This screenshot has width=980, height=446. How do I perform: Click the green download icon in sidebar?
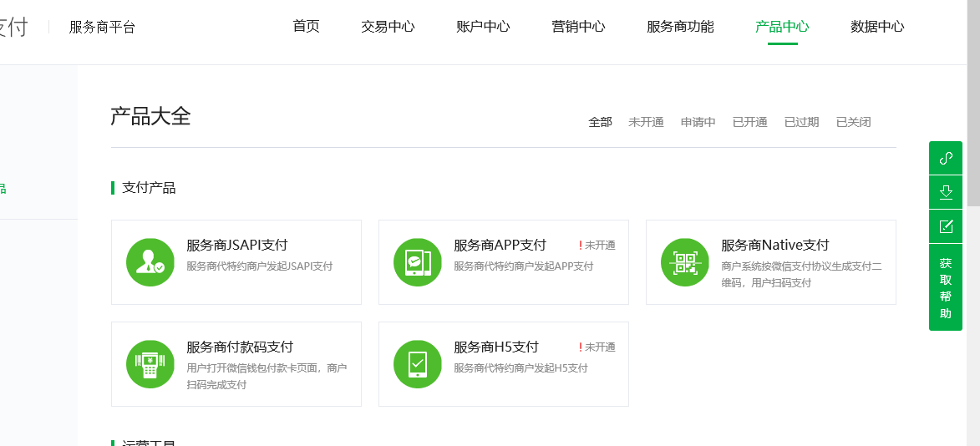[946, 192]
